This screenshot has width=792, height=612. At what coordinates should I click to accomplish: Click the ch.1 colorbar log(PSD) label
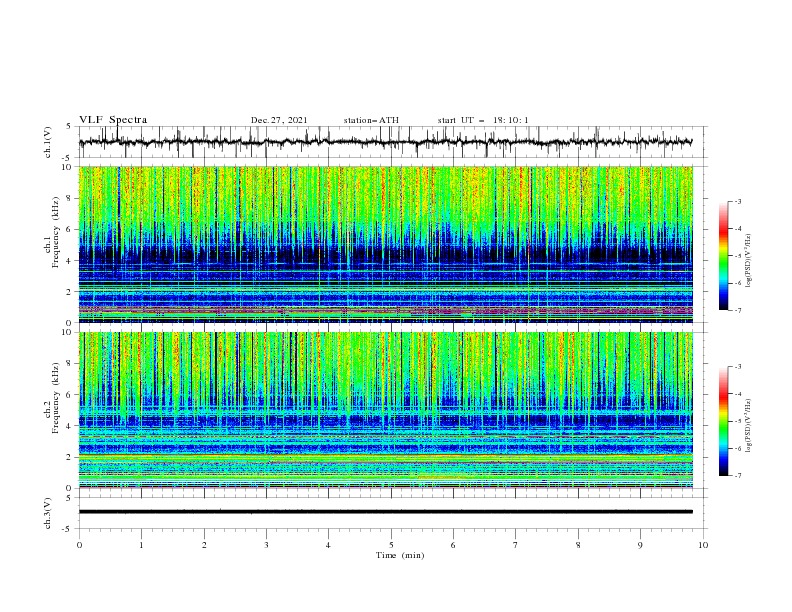[x=749, y=261]
